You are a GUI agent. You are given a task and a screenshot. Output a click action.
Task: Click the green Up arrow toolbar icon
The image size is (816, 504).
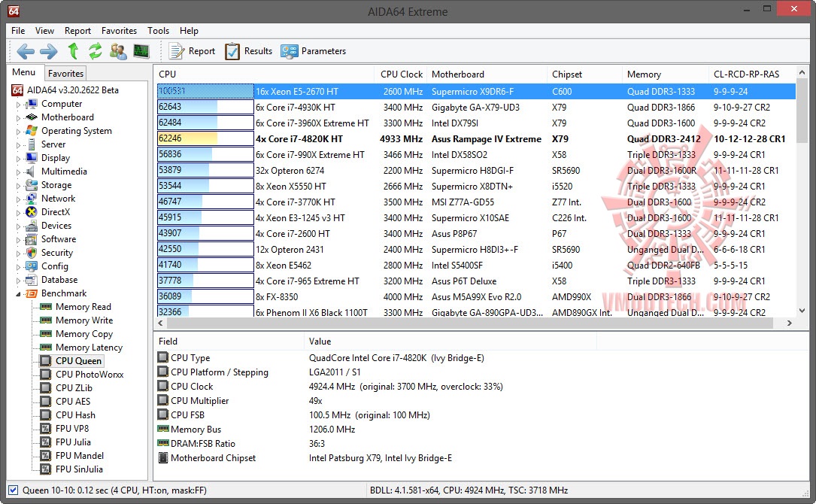click(73, 51)
